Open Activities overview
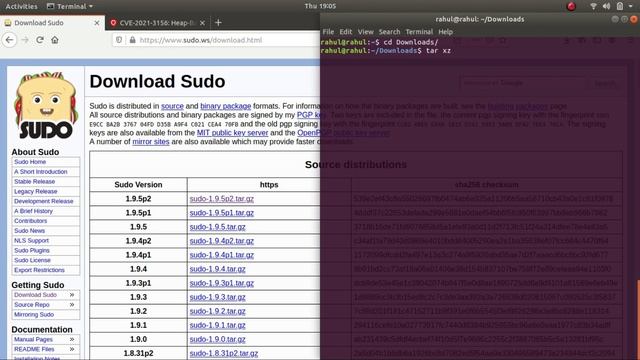Viewport: 640px width, 360px height. 21,6
